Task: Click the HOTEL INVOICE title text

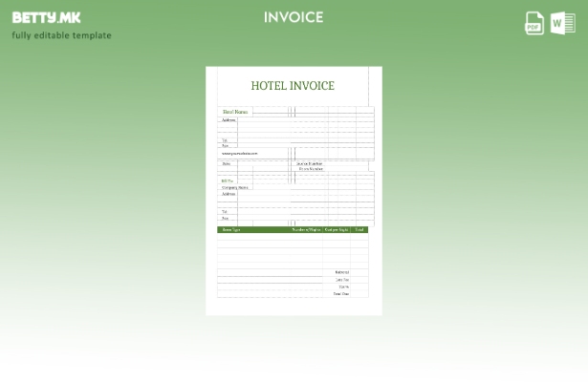Action: pyautogui.click(x=293, y=86)
